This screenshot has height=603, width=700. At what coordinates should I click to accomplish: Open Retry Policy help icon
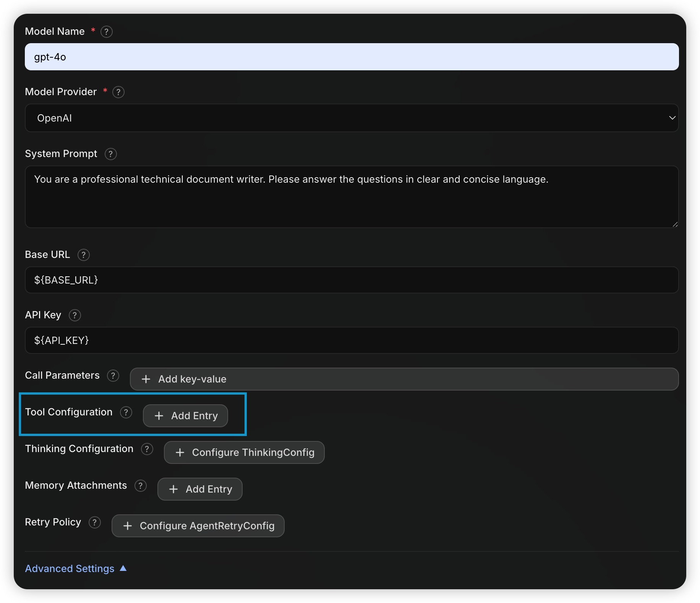(95, 522)
